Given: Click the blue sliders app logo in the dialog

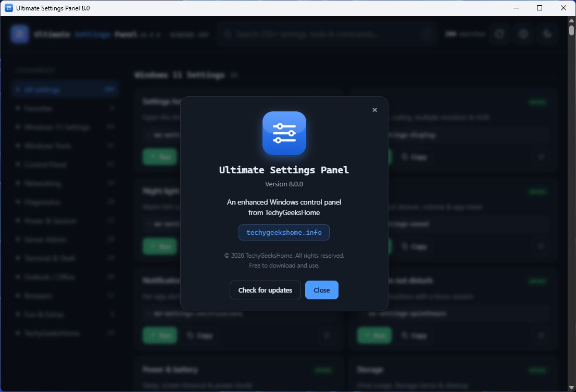Looking at the screenshot, I should (x=284, y=133).
